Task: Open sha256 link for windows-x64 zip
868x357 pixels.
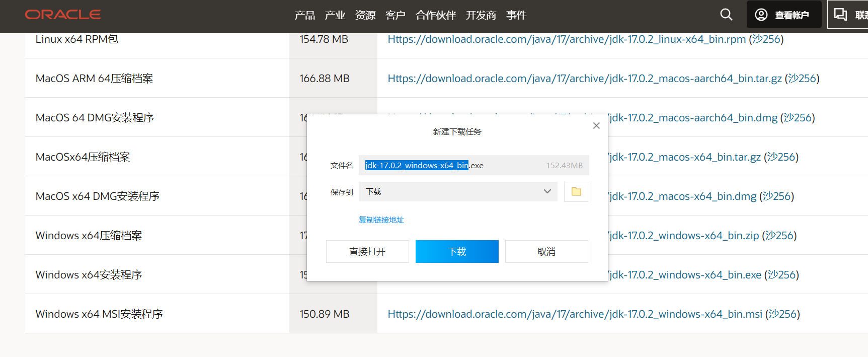Action: point(779,236)
